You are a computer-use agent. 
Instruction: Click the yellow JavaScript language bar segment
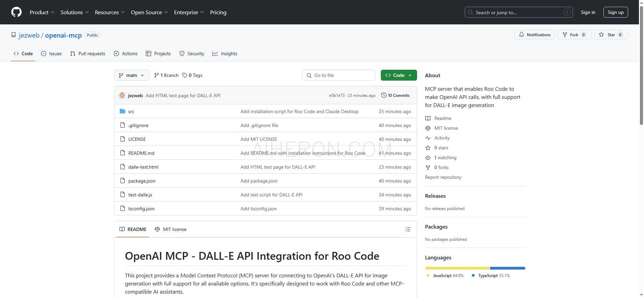457,268
